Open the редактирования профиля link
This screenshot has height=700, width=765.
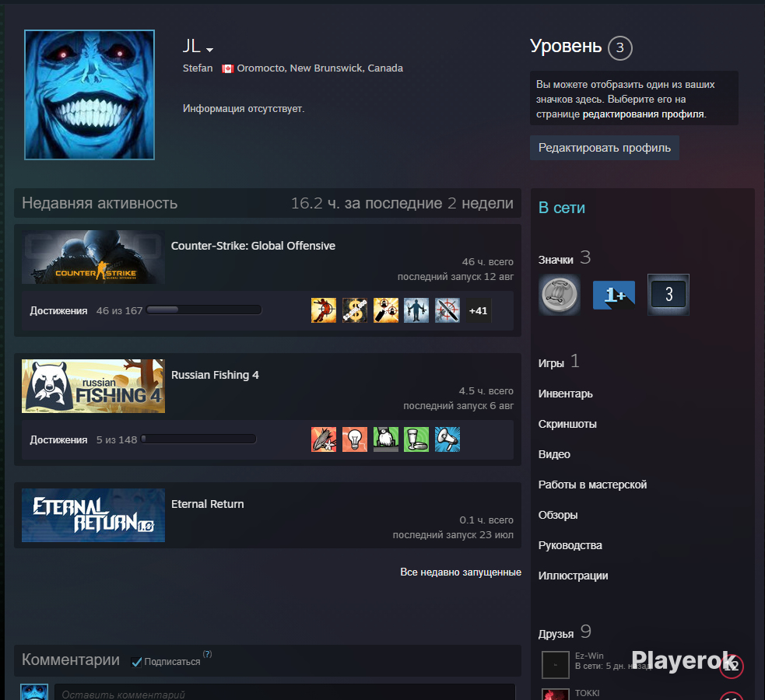point(644,114)
